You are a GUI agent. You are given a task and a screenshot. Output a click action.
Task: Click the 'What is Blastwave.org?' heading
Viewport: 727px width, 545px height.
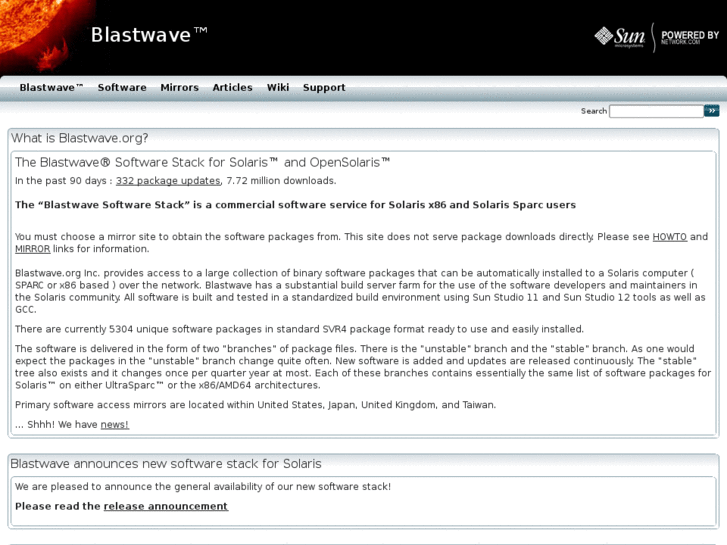(x=80, y=138)
